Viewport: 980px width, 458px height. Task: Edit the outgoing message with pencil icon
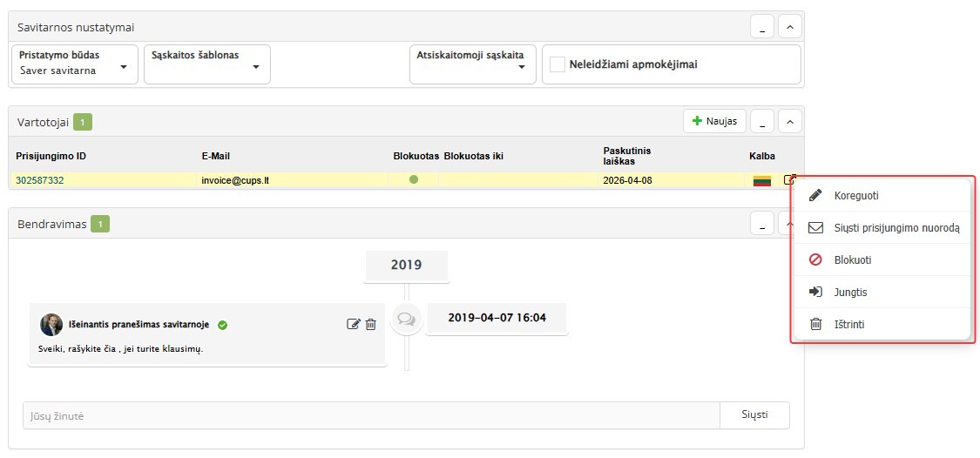coord(353,324)
